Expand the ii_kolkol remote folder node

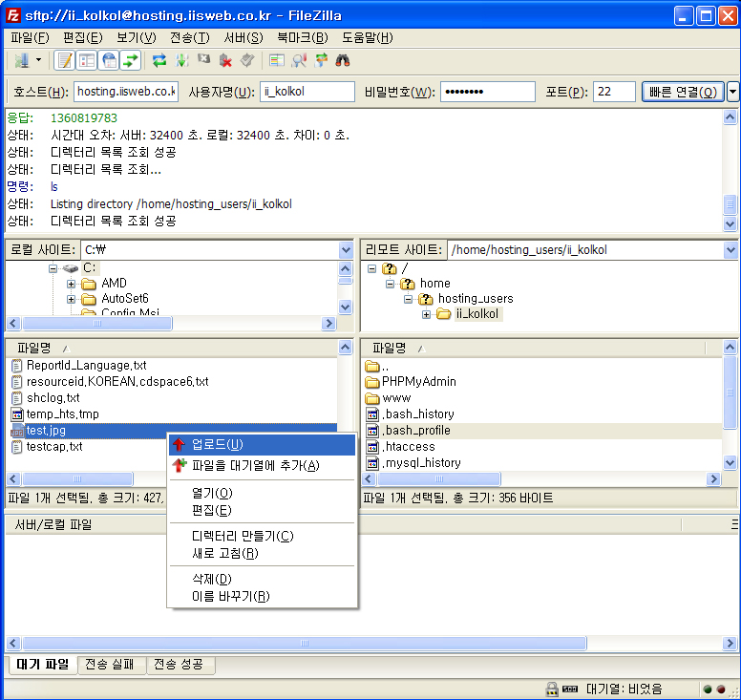coord(427,314)
